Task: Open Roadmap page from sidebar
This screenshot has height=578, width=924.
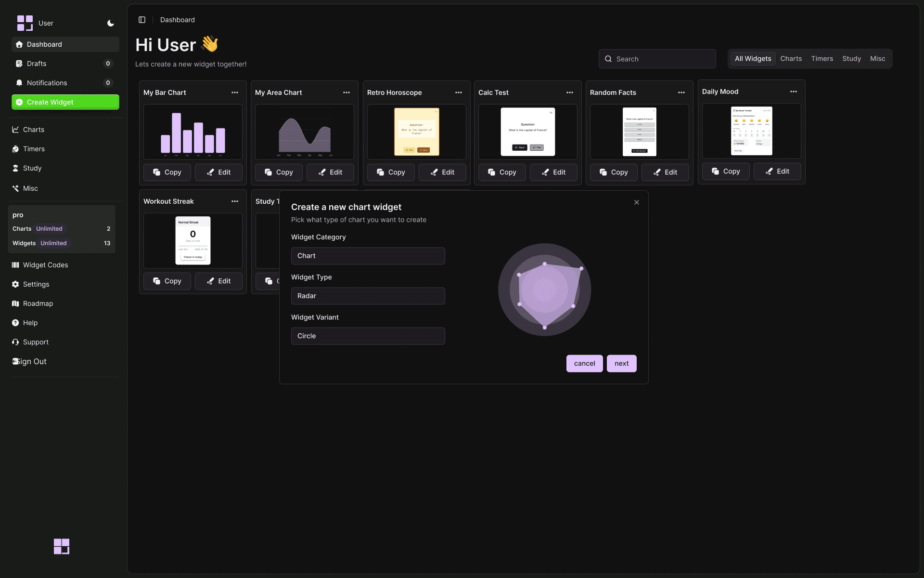Action: tap(38, 303)
